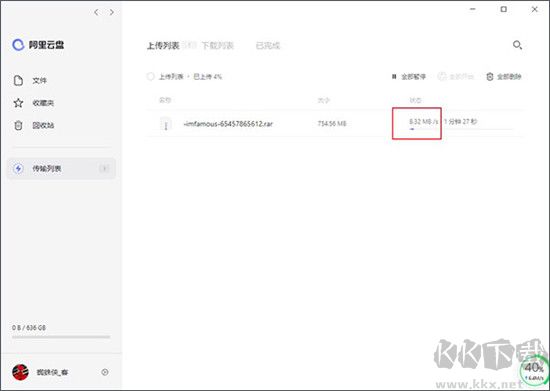Minimize the 阿里云盘 window

pos(473,9)
